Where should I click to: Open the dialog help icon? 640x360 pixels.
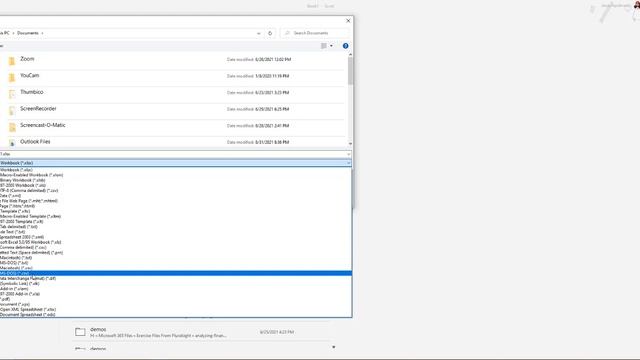point(345,46)
